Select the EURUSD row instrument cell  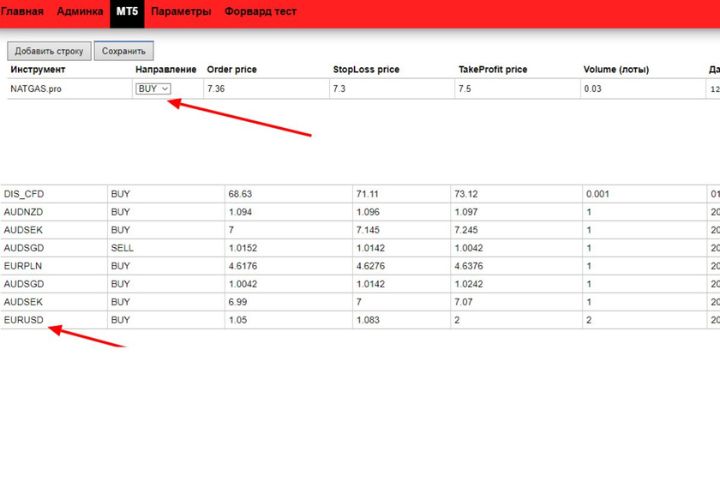point(54,320)
